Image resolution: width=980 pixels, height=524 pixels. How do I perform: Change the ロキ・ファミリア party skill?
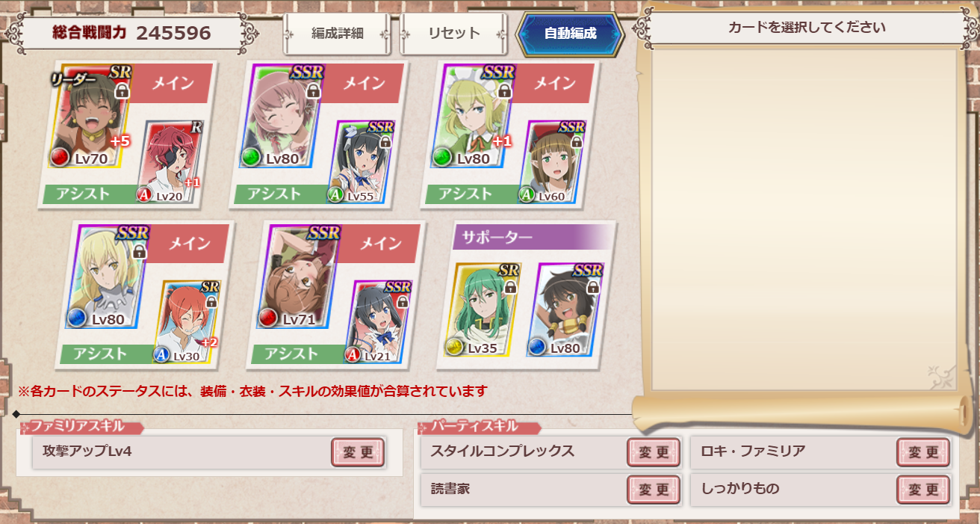tap(923, 452)
